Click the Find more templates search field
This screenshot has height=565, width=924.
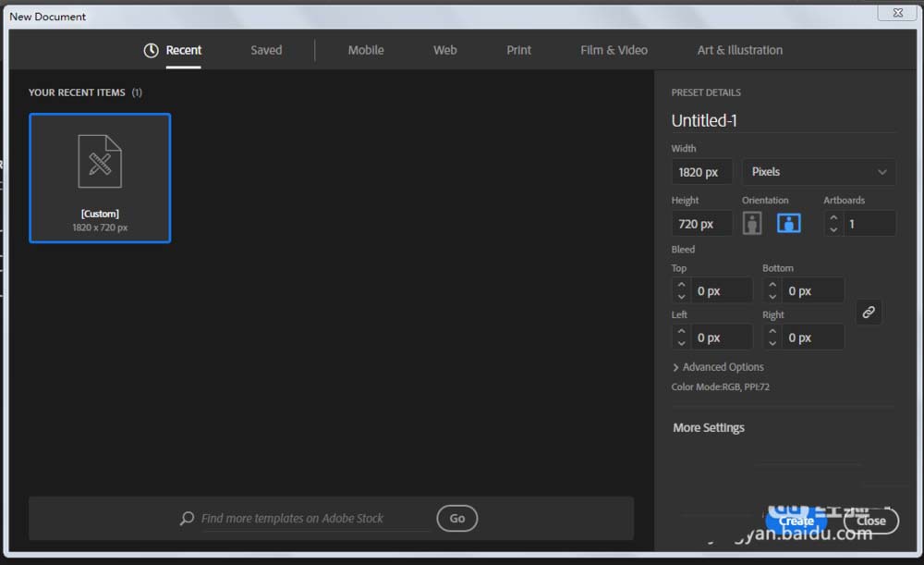[x=315, y=519]
